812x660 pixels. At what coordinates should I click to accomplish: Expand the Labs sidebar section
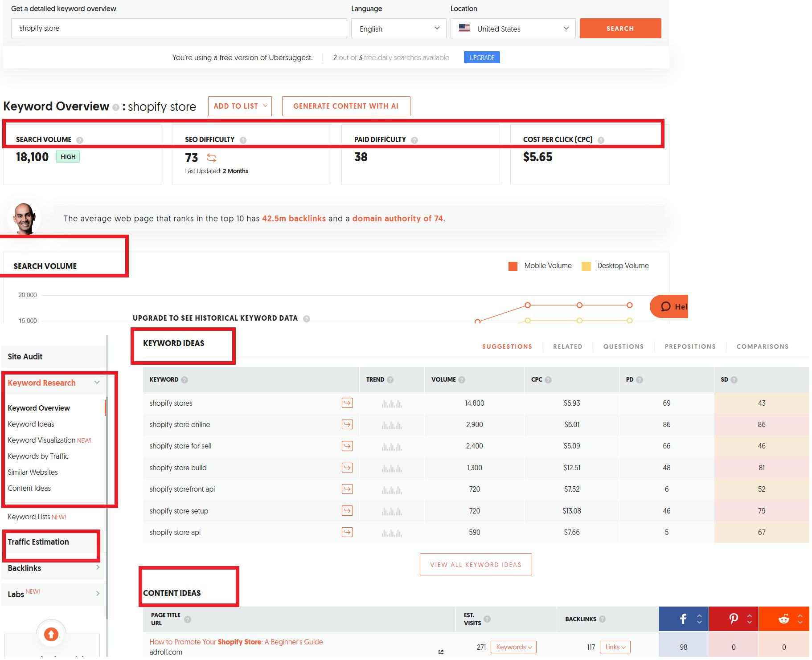(x=98, y=593)
